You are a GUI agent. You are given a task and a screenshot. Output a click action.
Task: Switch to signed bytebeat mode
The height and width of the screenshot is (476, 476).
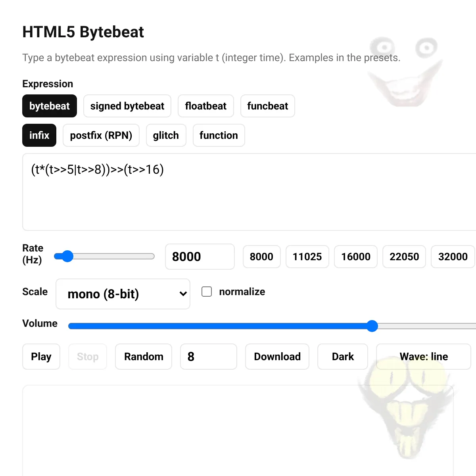[x=127, y=106]
